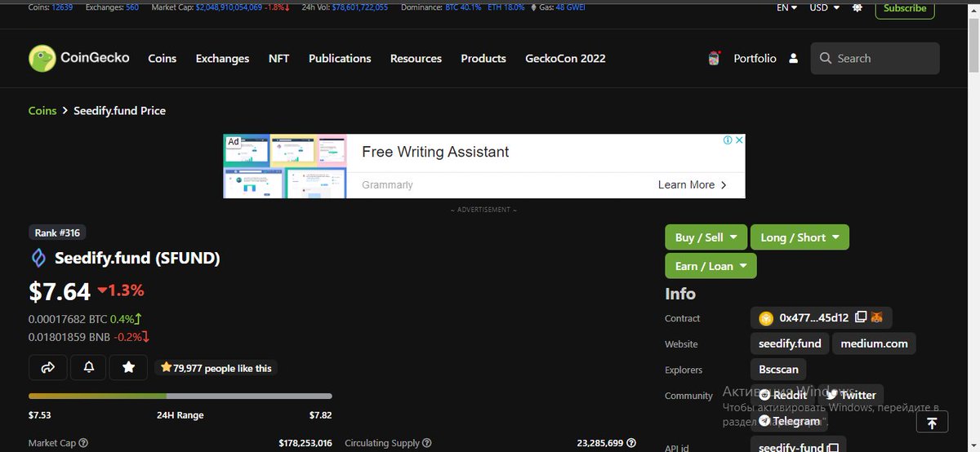980x452 pixels.
Task: Copy contract address icon
Action: 860,317
